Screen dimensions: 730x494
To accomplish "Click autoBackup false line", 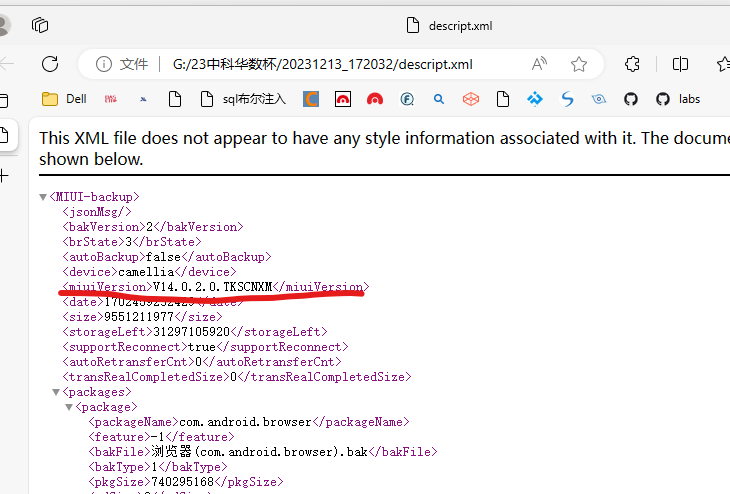I will coord(167,257).
